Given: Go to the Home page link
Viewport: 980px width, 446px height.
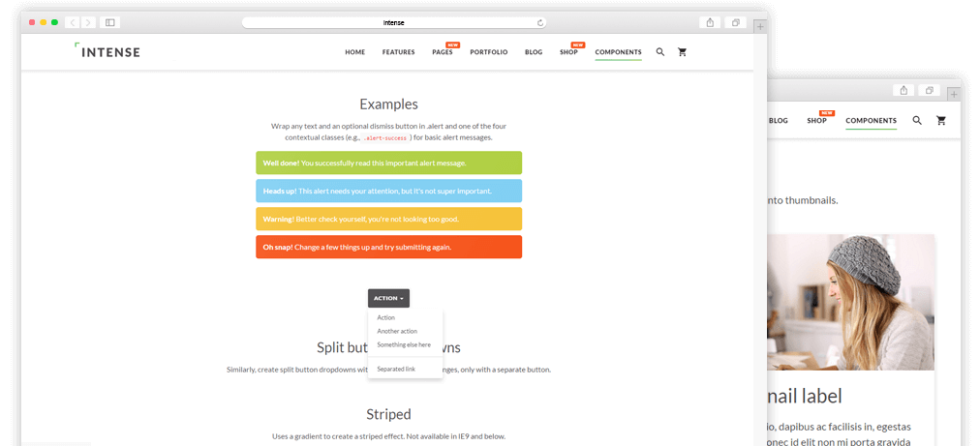Looking at the screenshot, I should (354, 52).
